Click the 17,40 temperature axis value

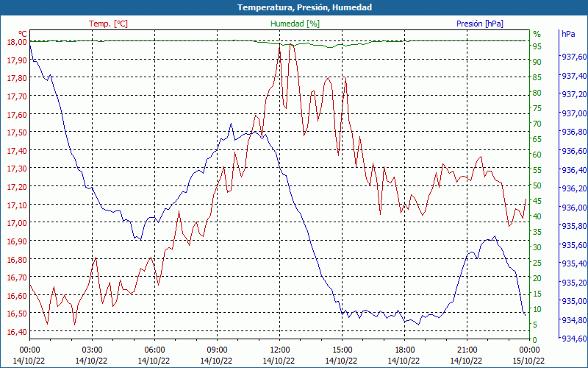[17, 150]
